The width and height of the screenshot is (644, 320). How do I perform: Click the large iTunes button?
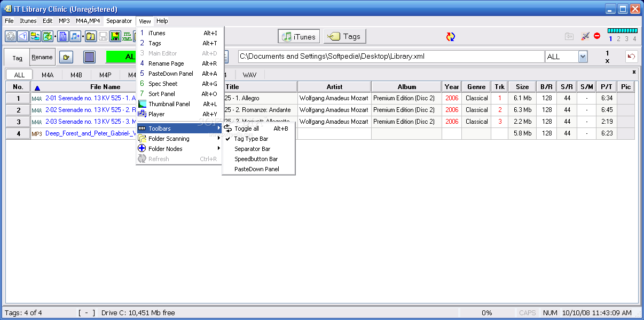coord(299,36)
